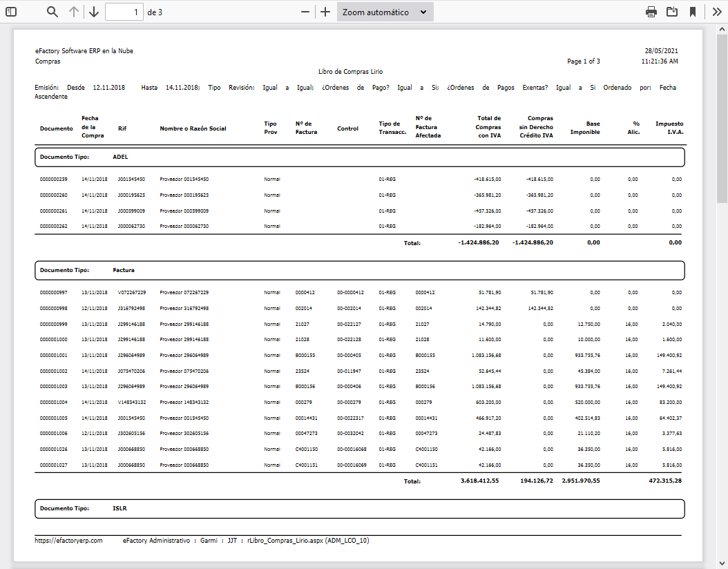
Task: Open the Zoom automático dropdown
Action: click(x=385, y=12)
